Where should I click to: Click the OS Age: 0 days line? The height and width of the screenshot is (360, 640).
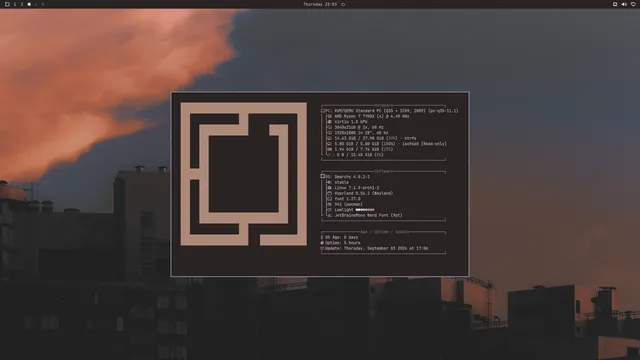(x=339, y=238)
